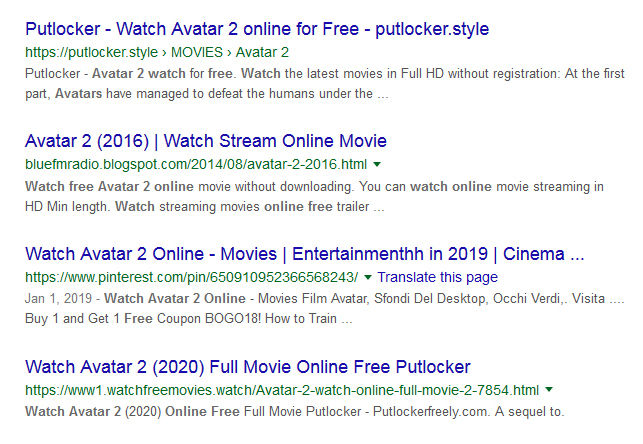Expand dropdown arrow next to the pinterest.com URL
This screenshot has width=643, height=444.
pyautogui.click(x=368, y=278)
